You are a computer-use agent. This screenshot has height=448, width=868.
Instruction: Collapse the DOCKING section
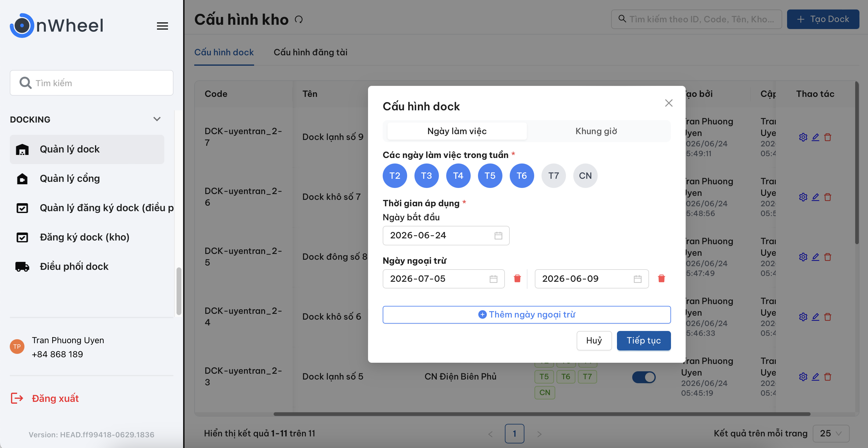pyautogui.click(x=157, y=119)
